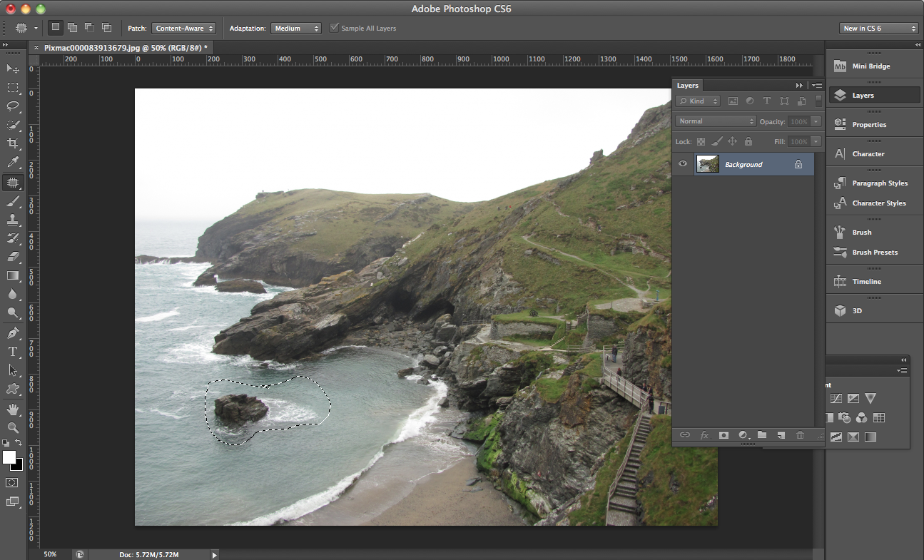Toggle the Sample All Layers checkbox
The height and width of the screenshot is (560, 924).
(x=334, y=29)
